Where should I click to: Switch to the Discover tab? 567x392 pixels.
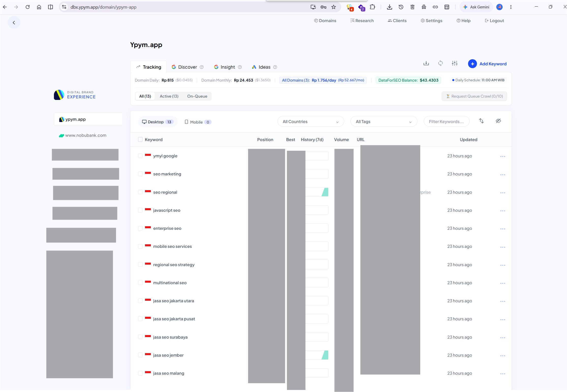[187, 67]
